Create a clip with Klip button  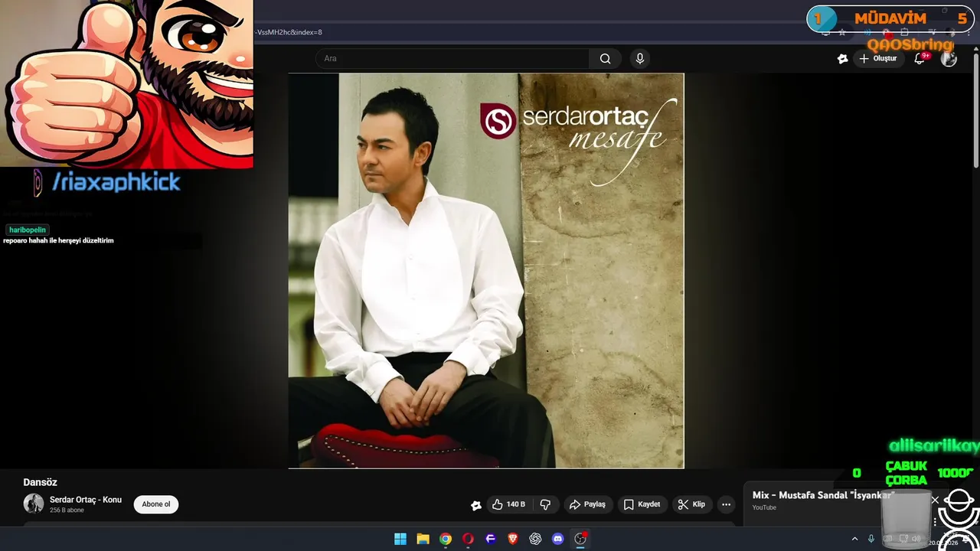[x=691, y=504]
